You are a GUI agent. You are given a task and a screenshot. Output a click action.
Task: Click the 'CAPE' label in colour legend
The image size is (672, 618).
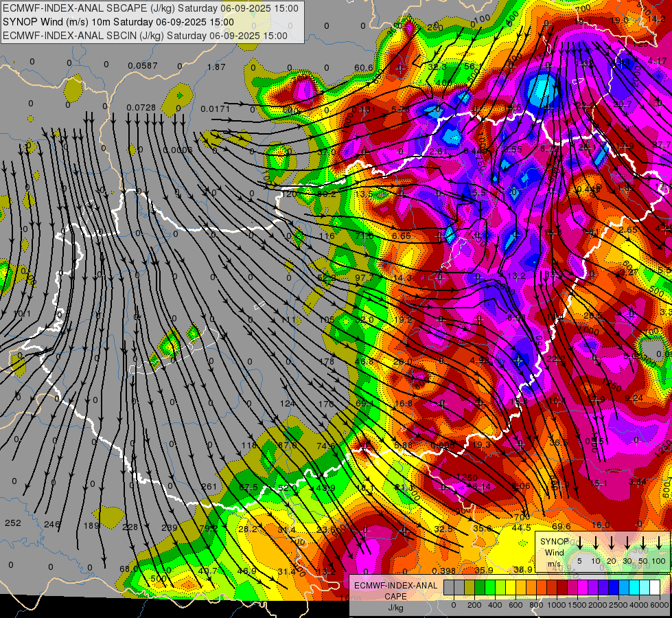(395, 597)
